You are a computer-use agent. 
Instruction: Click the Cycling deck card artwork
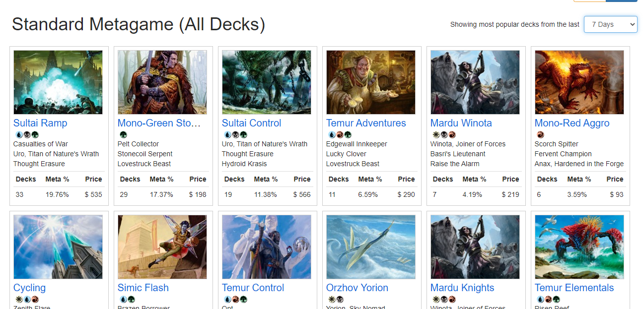(x=58, y=247)
